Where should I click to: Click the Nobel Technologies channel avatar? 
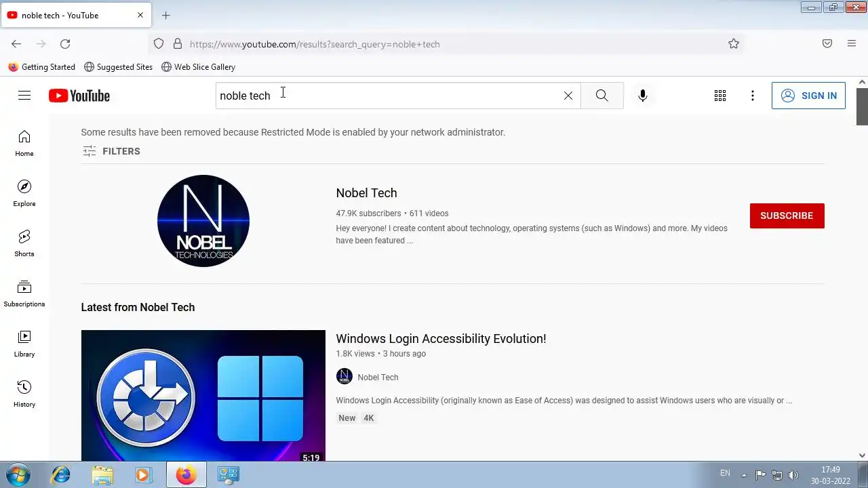click(x=203, y=221)
